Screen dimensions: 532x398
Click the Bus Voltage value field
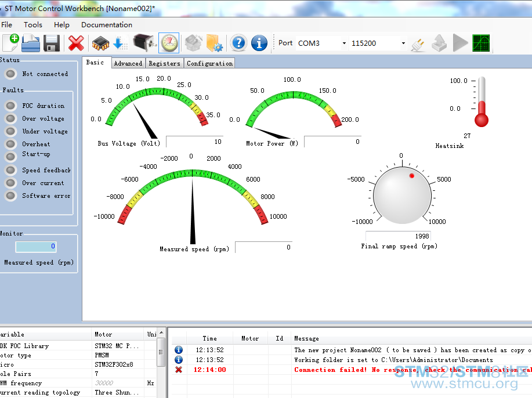click(x=195, y=142)
